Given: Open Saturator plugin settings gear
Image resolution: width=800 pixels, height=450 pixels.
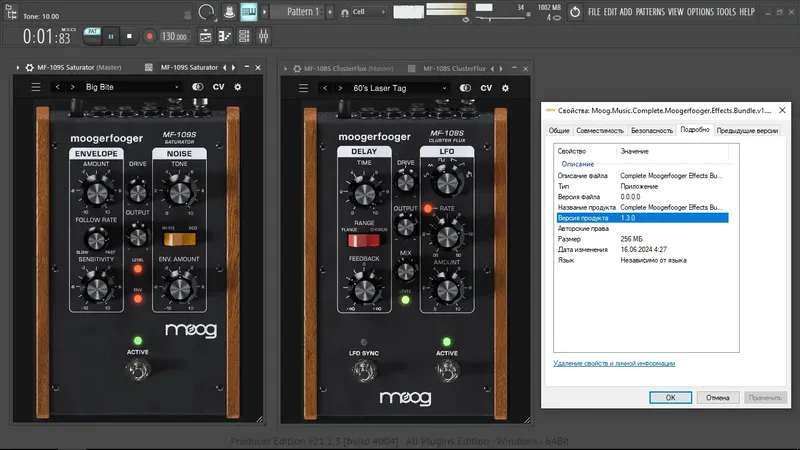Looking at the screenshot, I should (238, 87).
